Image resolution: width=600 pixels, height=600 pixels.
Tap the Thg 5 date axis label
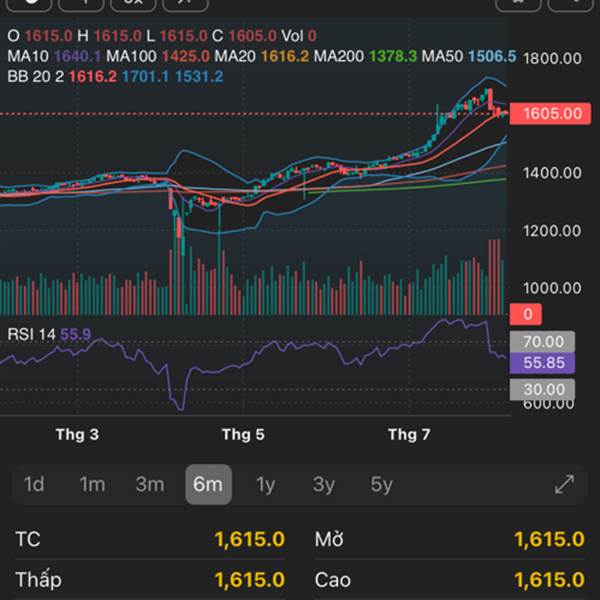pos(243,435)
